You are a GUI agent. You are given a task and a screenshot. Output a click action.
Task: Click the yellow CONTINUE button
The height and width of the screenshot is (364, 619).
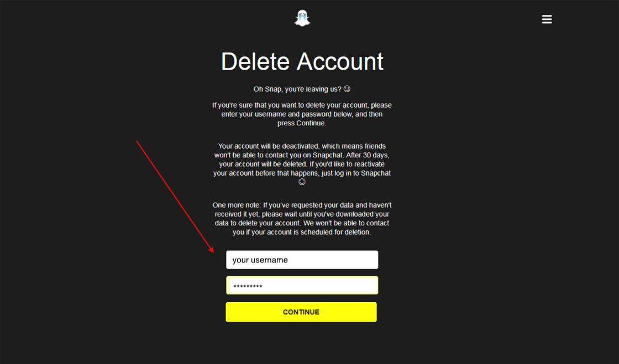click(x=301, y=312)
